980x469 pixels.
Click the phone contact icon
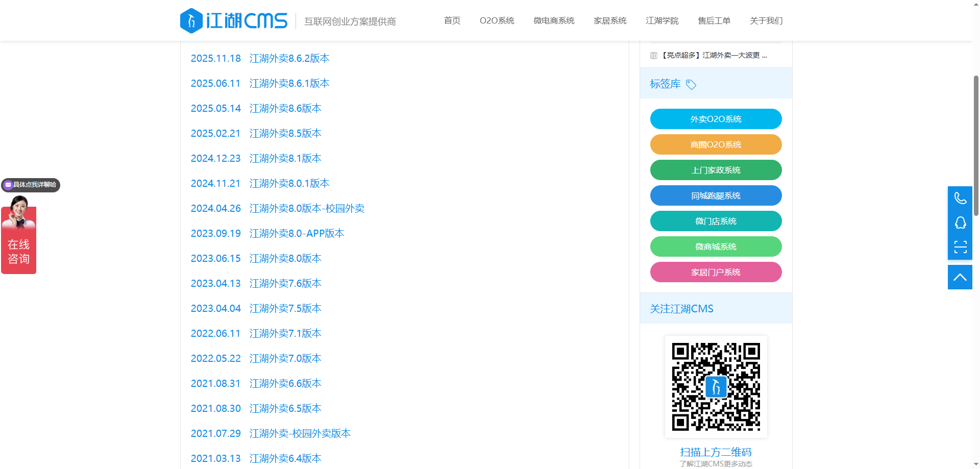[x=960, y=198]
